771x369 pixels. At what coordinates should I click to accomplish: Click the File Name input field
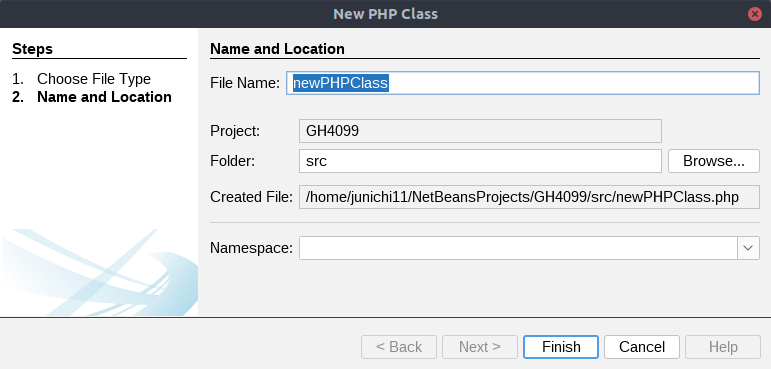pyautogui.click(x=523, y=83)
